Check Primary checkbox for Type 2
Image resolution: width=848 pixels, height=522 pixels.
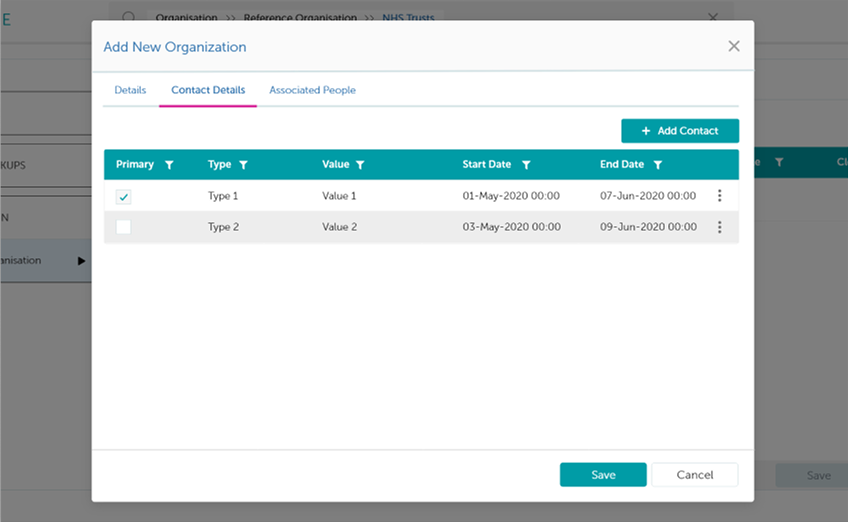(x=123, y=227)
